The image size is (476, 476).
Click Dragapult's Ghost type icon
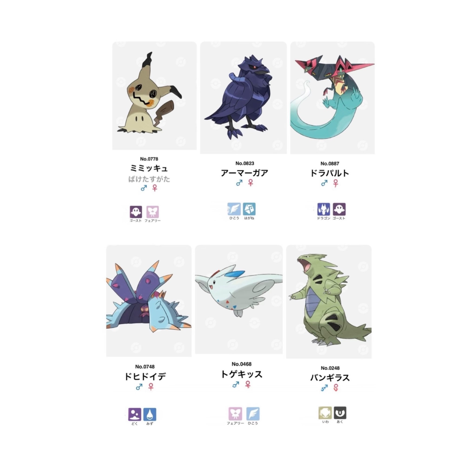point(339,209)
